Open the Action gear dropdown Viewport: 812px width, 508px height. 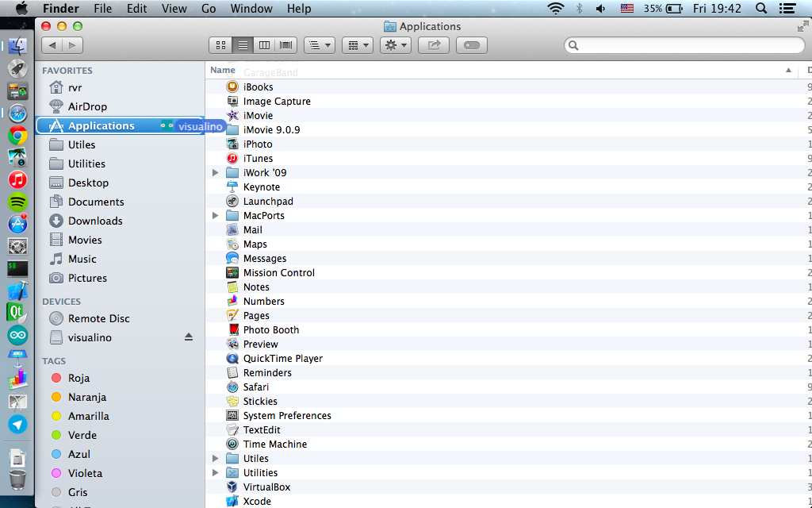click(x=396, y=45)
